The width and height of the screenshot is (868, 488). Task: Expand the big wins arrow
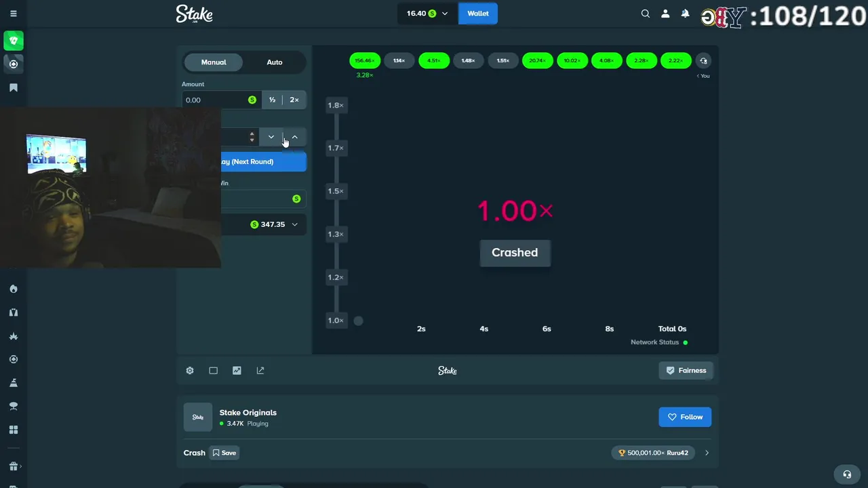707,453
